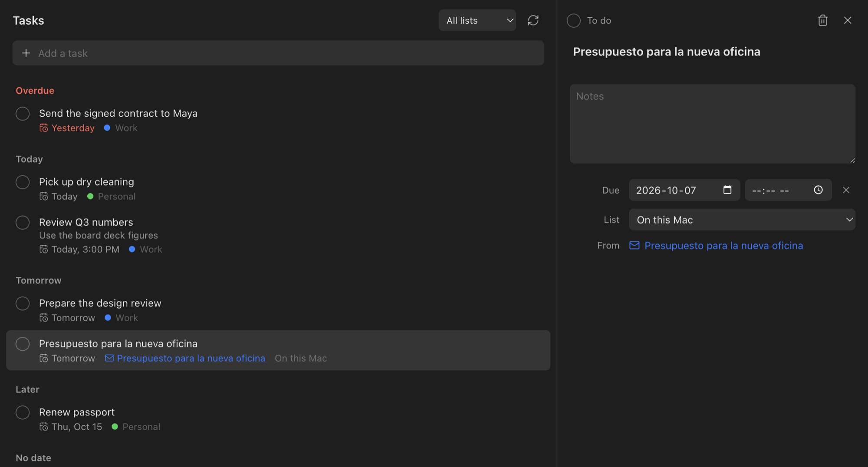The image size is (868, 467).
Task: Click the blue Work color dot on the contract task
Action: tap(107, 128)
